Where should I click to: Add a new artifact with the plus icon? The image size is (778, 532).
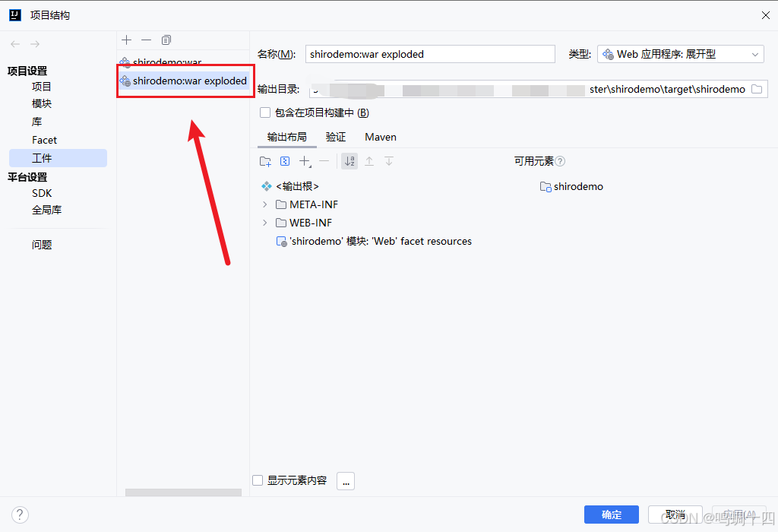click(x=126, y=40)
